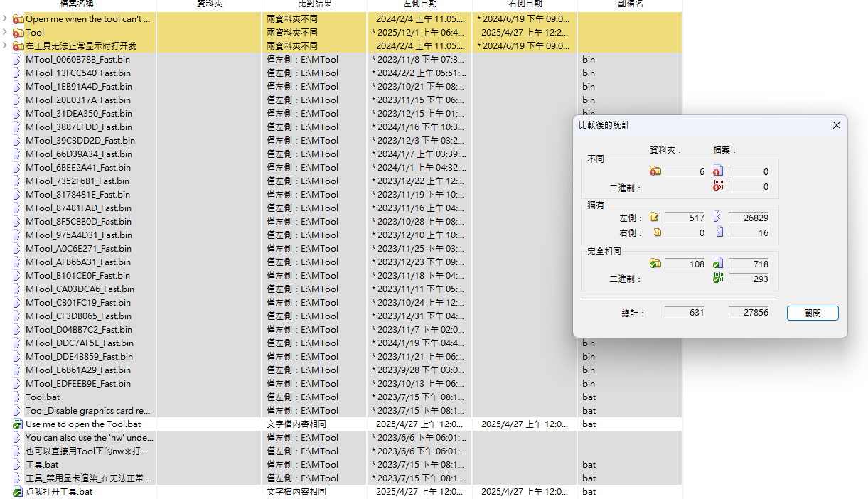868x499 pixels.
Task: Expand the Open me when the tool can't row
Action: [x=4, y=18]
